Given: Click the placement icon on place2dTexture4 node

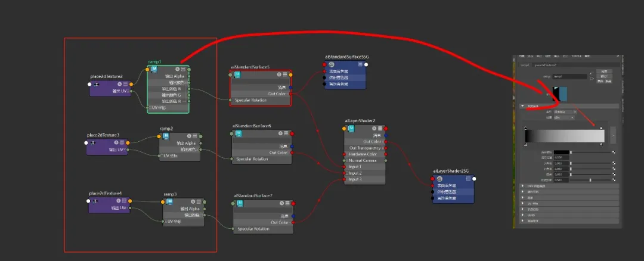Looking at the screenshot, I should pos(95,201).
